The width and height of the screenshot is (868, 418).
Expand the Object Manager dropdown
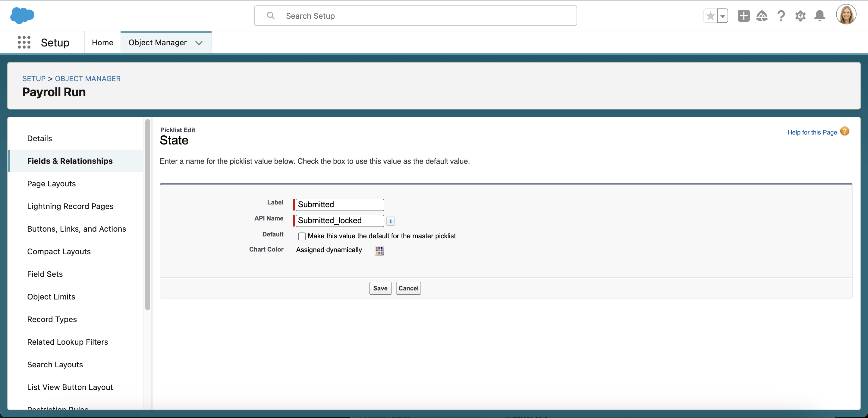(199, 43)
